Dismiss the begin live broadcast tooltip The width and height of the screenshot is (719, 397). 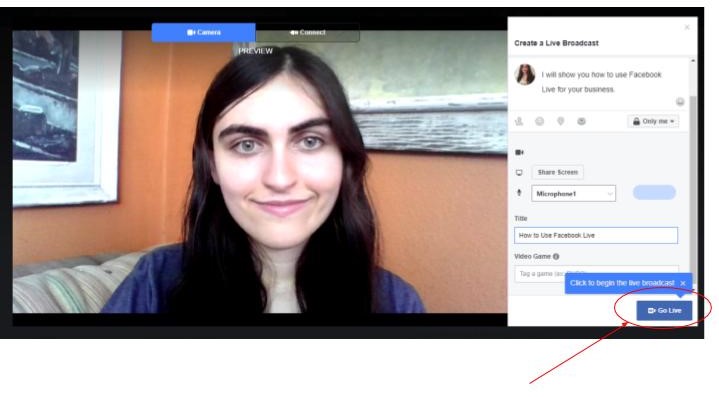click(x=683, y=283)
